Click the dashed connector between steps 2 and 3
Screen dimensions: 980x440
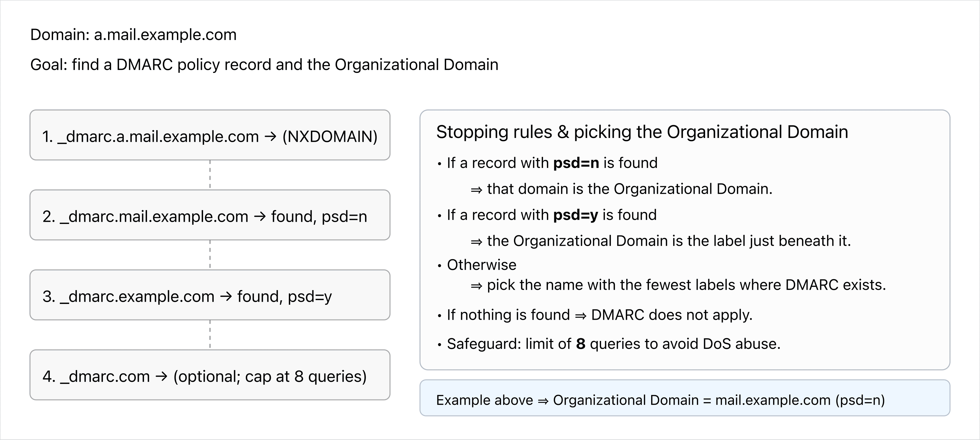(210, 254)
